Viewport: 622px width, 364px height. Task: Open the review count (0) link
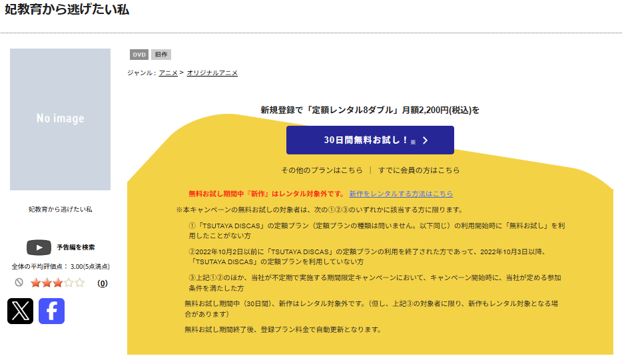tap(103, 283)
